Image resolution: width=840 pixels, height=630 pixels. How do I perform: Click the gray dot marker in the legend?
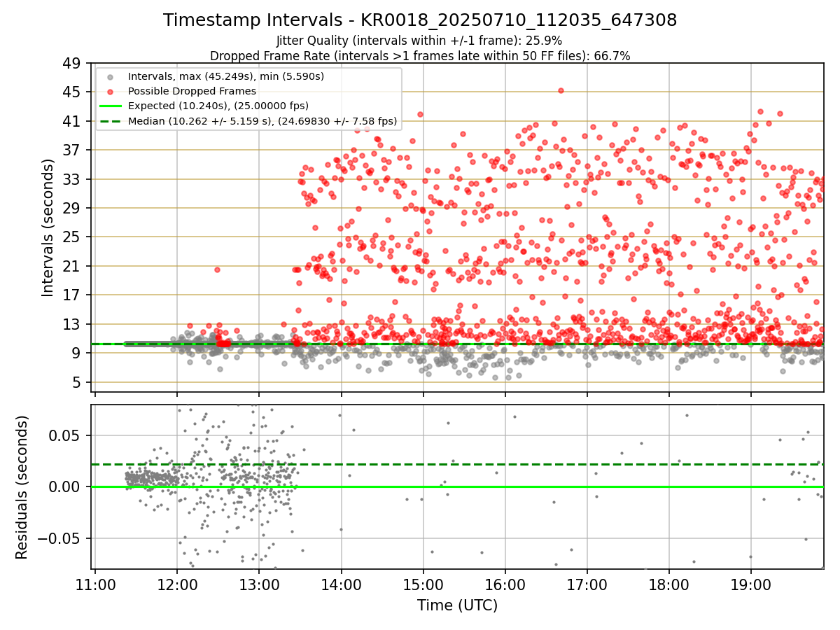point(111,76)
